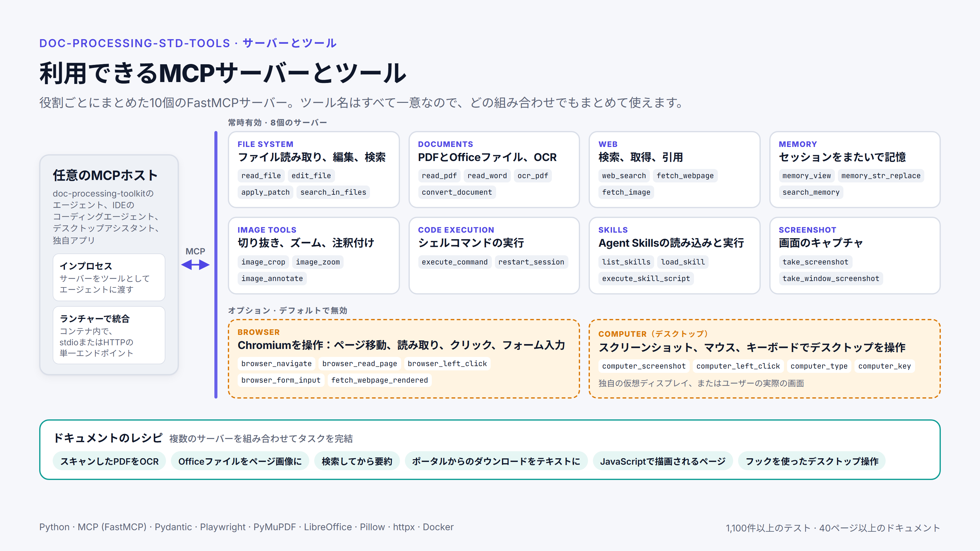Screen dimensions: 980x551
Task: Select the search_in_files chip
Action: [x=333, y=193]
